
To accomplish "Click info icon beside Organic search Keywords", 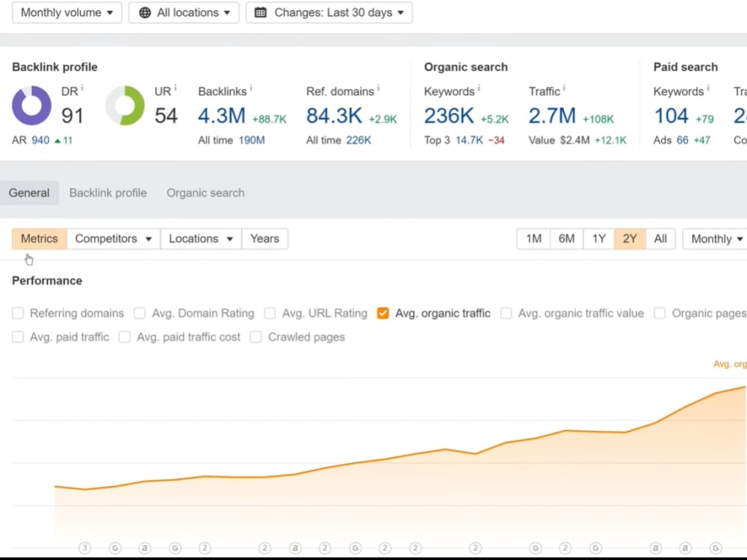I will [479, 87].
